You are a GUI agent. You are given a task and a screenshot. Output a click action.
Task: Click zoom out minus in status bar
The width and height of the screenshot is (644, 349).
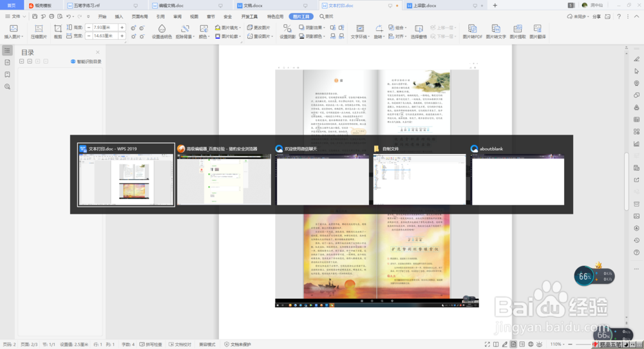[570, 344]
